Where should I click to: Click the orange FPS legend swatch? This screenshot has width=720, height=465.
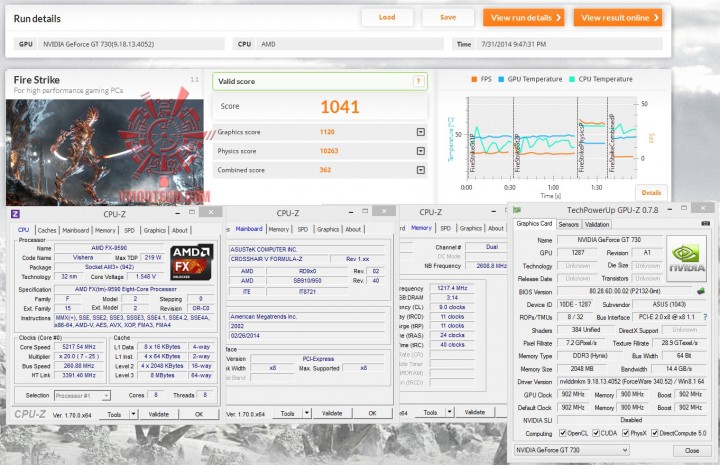pos(474,79)
